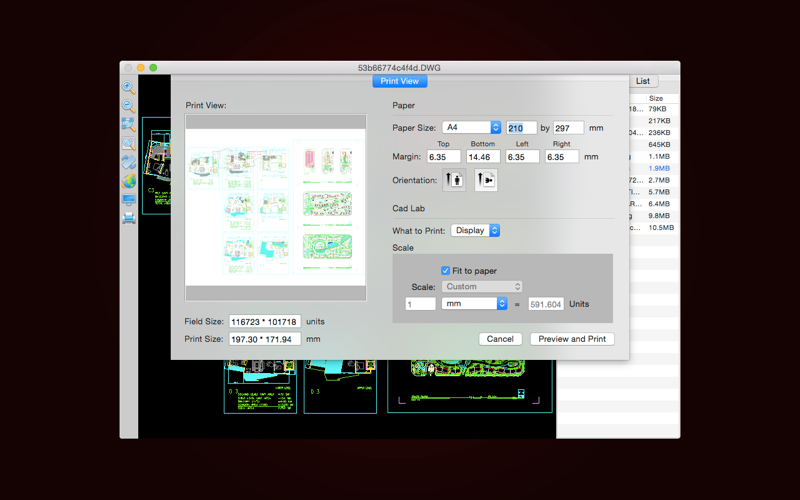Switch to the List tab
Viewport: 800px width, 500px height.
click(643, 81)
